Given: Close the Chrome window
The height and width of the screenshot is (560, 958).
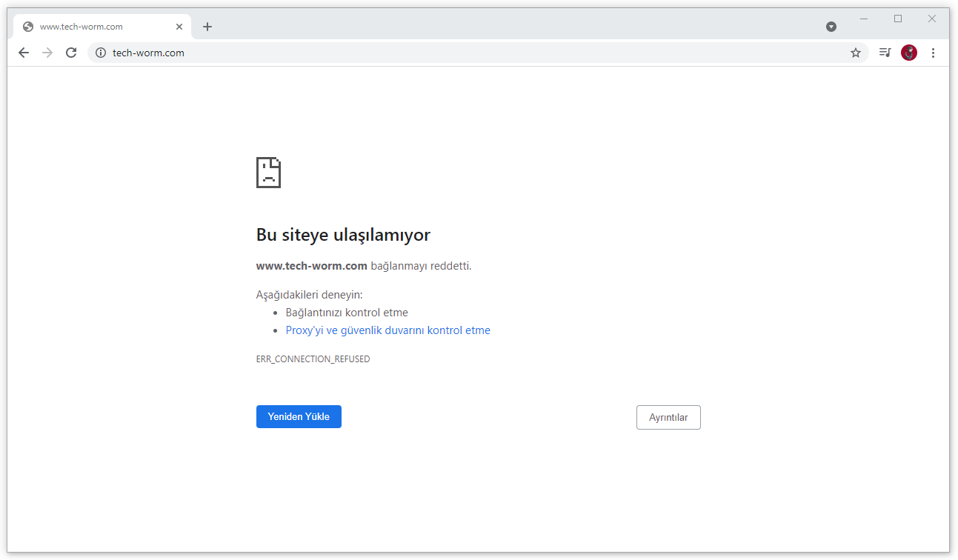Looking at the screenshot, I should click(x=932, y=19).
